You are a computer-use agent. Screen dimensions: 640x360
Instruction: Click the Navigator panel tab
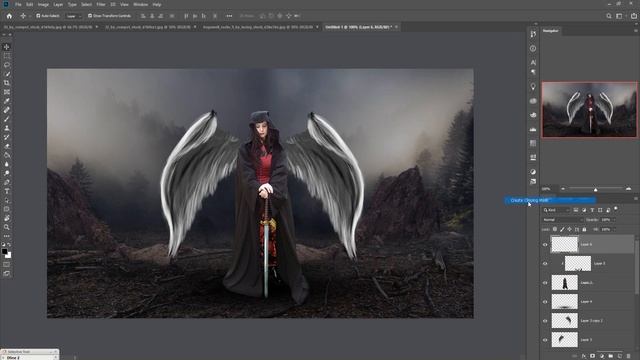(551, 31)
